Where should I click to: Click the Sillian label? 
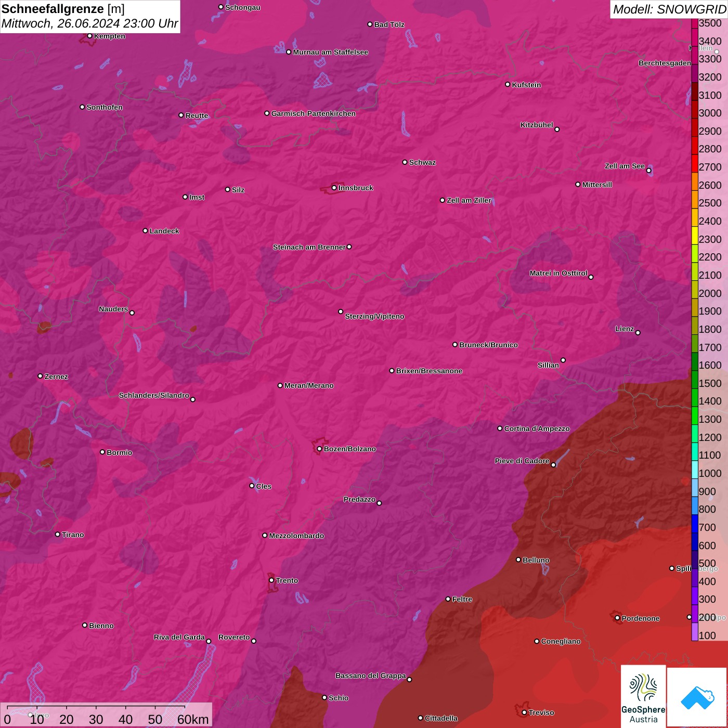click(549, 365)
